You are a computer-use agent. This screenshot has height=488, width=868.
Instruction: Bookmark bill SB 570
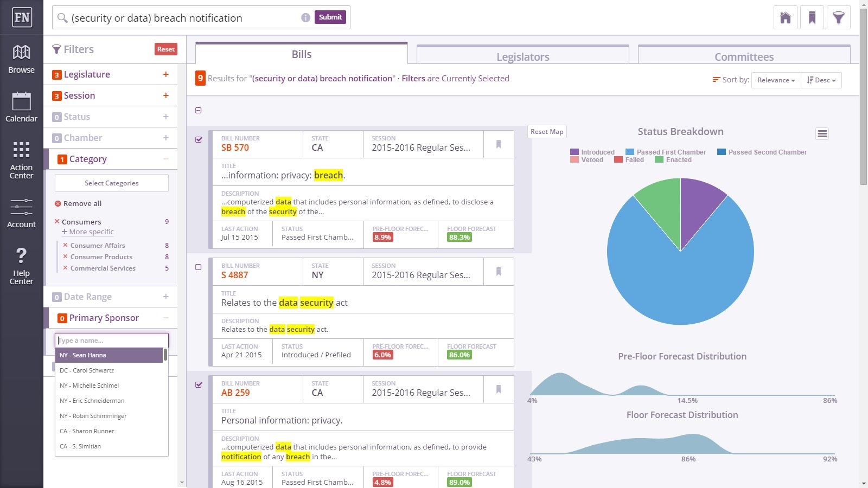pyautogui.click(x=499, y=144)
